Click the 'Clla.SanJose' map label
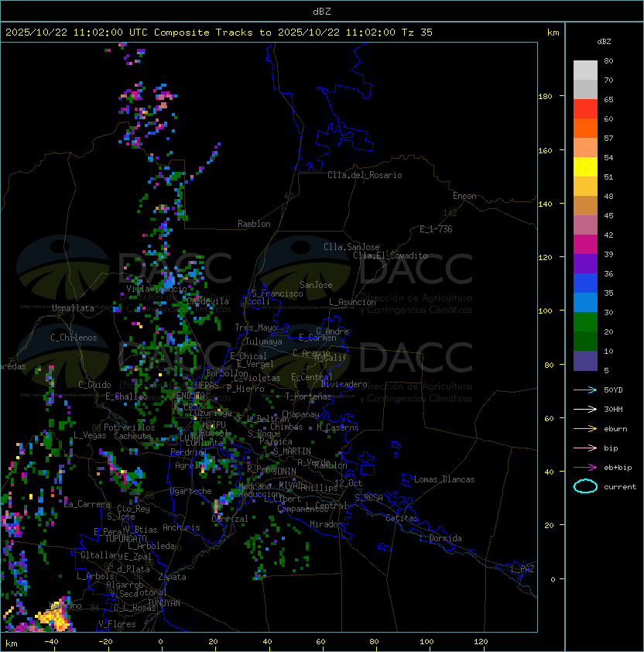 point(351,247)
